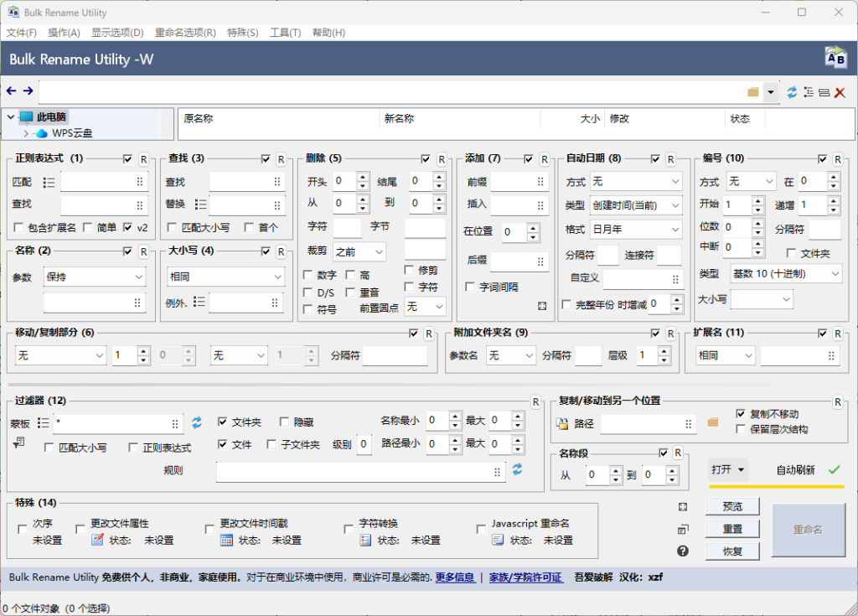
Task: Uncheck the 复制不移动 checkbox
Action: [741, 414]
